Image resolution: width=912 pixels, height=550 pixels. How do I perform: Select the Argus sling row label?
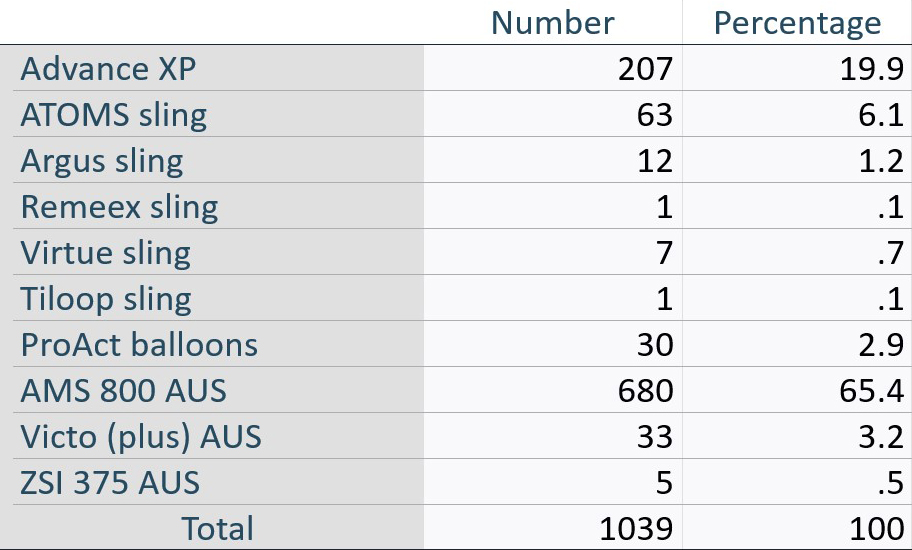point(102,161)
